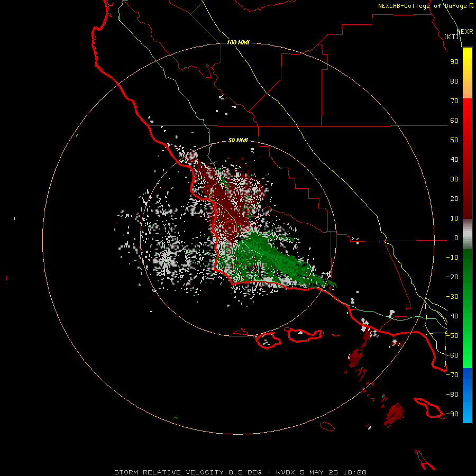The height and width of the screenshot is (476, 476).
Task: Click the 'KVBX' radar site identifier
Action: click(x=286, y=472)
